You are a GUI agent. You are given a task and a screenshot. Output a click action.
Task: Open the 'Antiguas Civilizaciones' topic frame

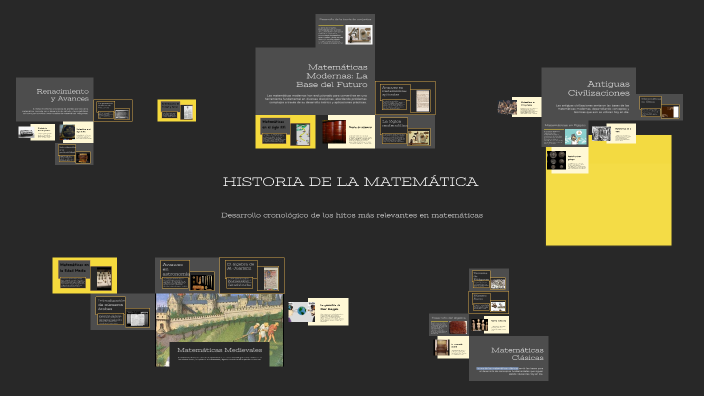588,94
